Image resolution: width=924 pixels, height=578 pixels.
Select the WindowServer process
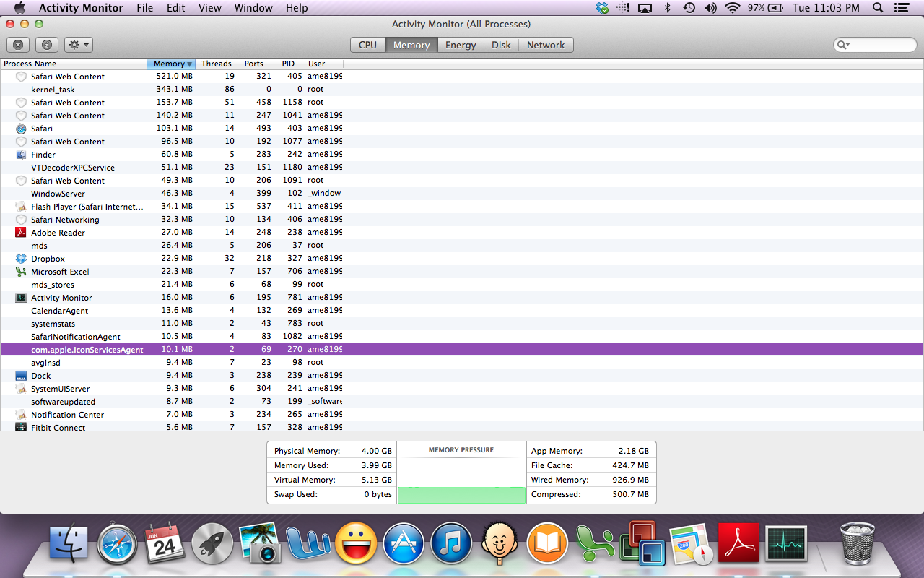pos(462,194)
